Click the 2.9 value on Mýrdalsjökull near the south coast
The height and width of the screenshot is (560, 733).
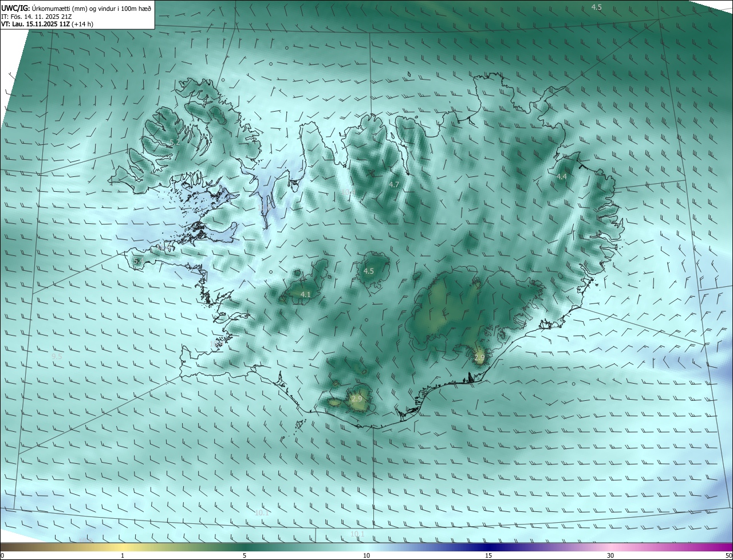click(357, 398)
